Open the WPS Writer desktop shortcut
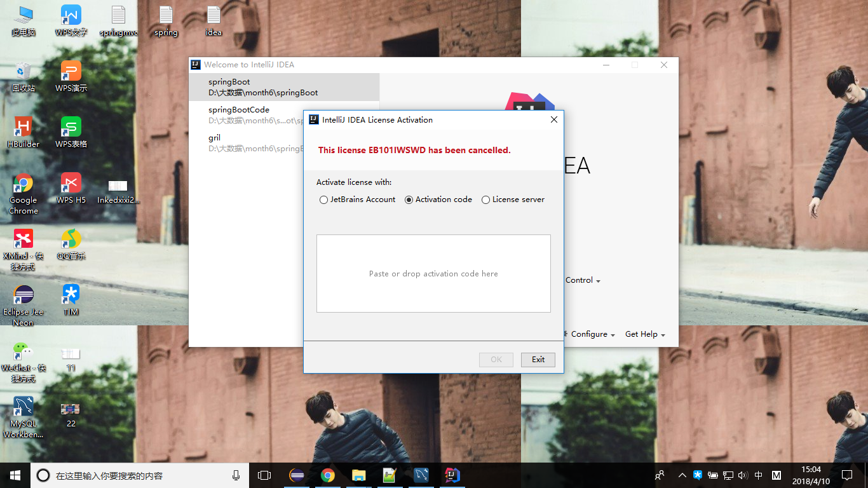This screenshot has width=868, height=488. 71,20
